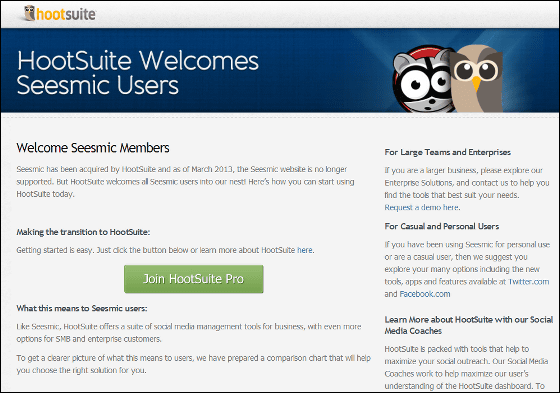
Task: Click 'For Casual and Personal Users' heading
Action: (442, 227)
